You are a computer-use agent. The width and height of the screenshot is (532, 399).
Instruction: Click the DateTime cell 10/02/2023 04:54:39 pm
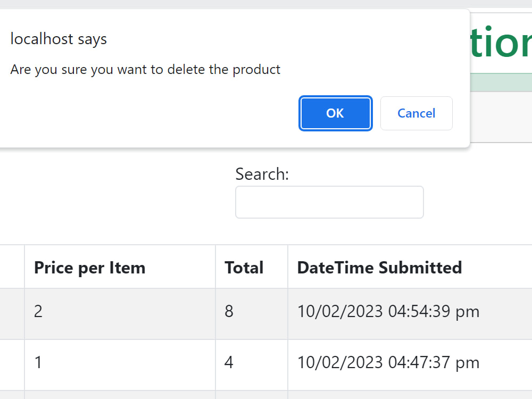coord(388,311)
